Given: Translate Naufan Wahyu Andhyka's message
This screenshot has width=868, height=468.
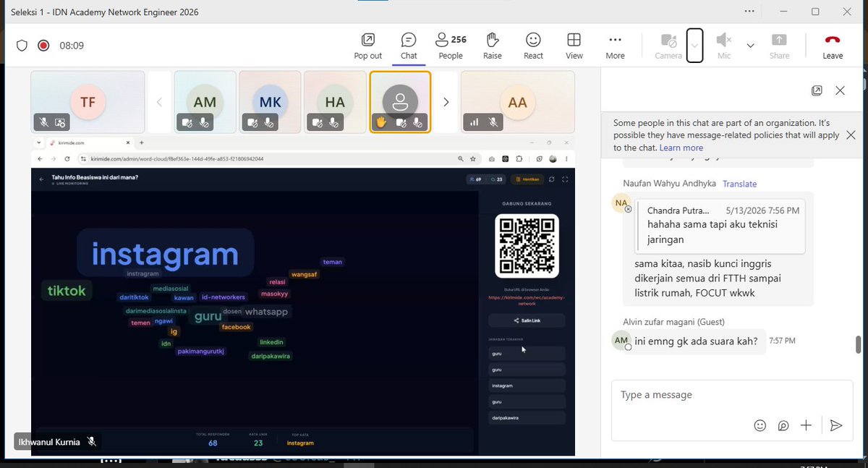Looking at the screenshot, I should (x=740, y=184).
